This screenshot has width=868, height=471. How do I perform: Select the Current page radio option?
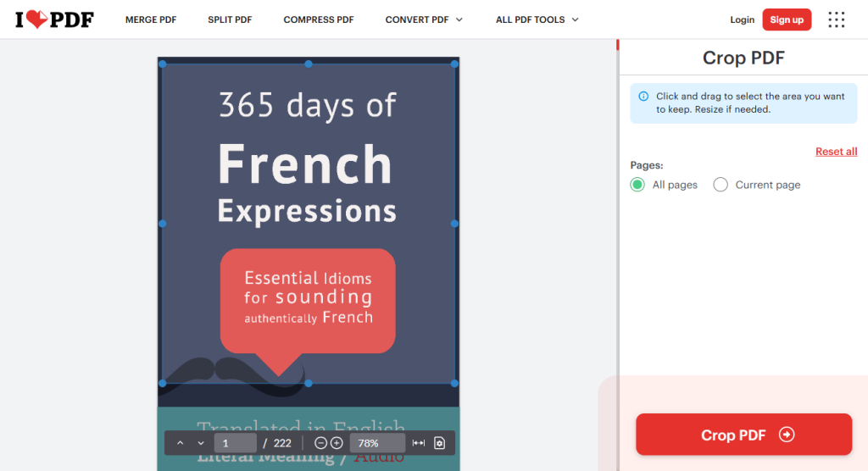pos(721,185)
